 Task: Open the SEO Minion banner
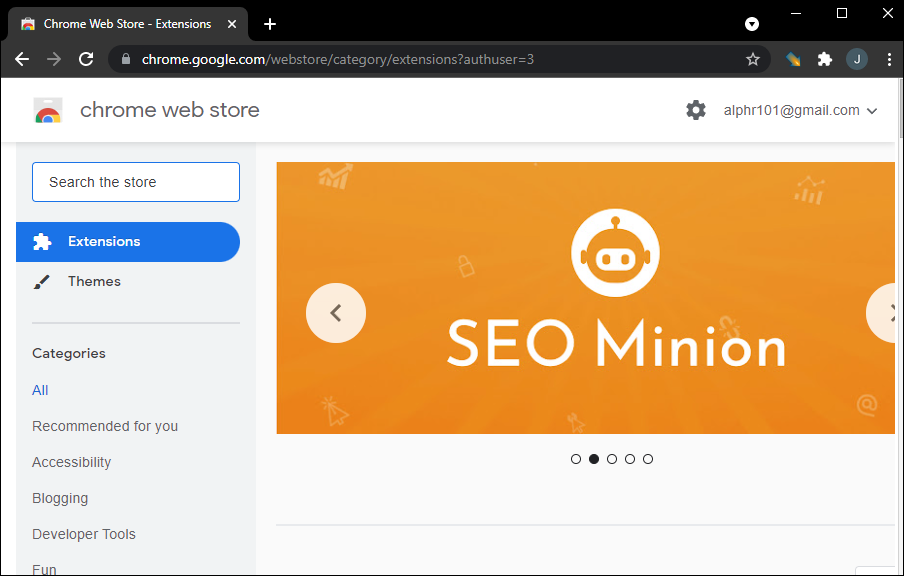coord(586,298)
